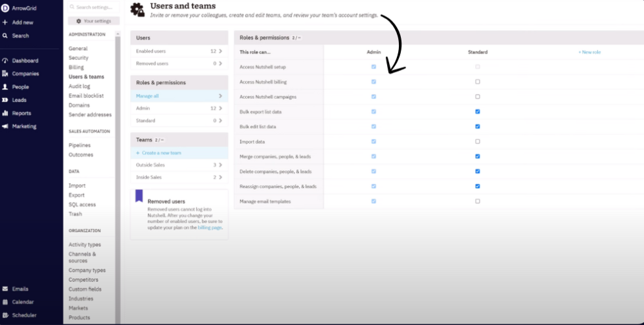This screenshot has width=644, height=325.
Task: Open Domains settings
Action: point(79,105)
